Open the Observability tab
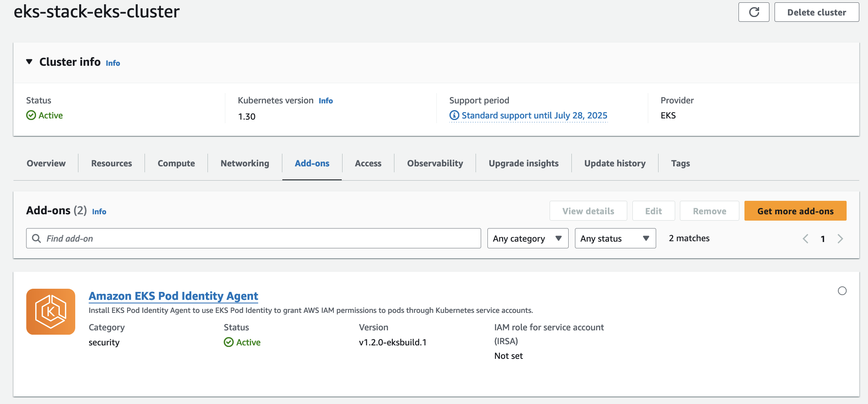 (435, 163)
